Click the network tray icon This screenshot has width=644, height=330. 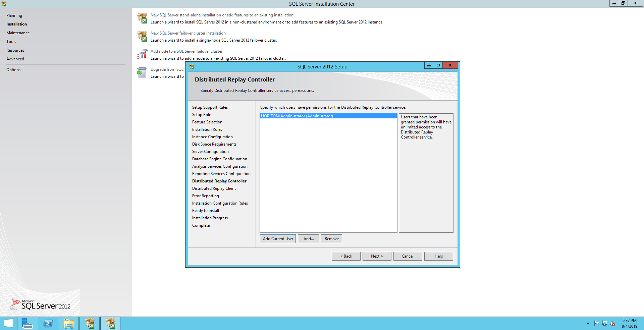(x=604, y=323)
